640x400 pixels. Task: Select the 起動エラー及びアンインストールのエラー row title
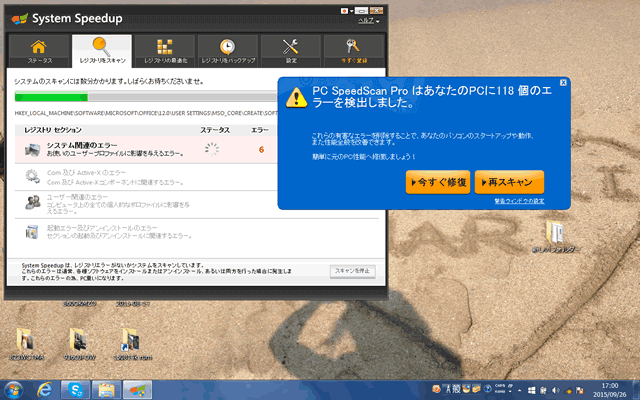tap(102, 228)
